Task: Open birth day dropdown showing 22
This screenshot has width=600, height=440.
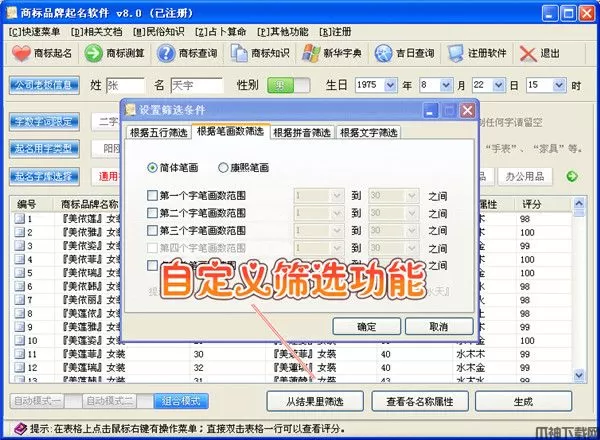Action: pyautogui.click(x=498, y=85)
